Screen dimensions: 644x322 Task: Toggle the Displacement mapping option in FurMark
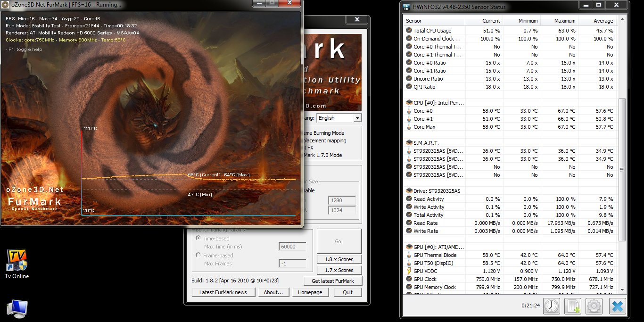(x=325, y=140)
